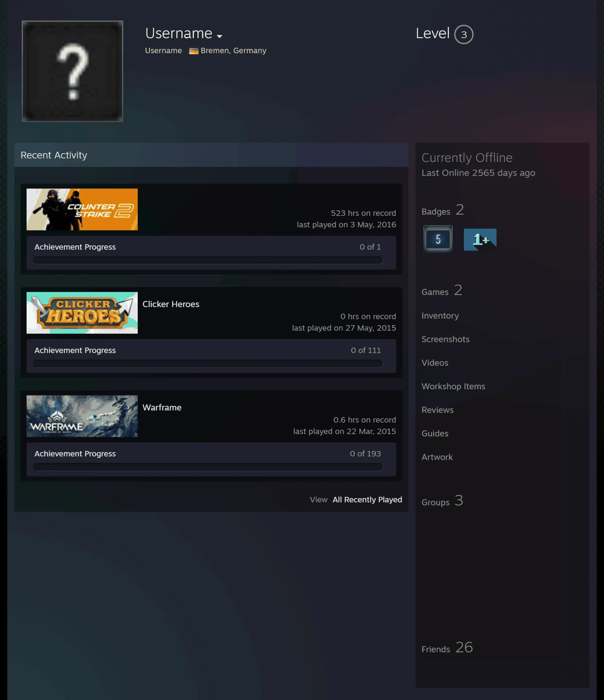Open the Counter-Strike 2 game banner

[x=82, y=209]
